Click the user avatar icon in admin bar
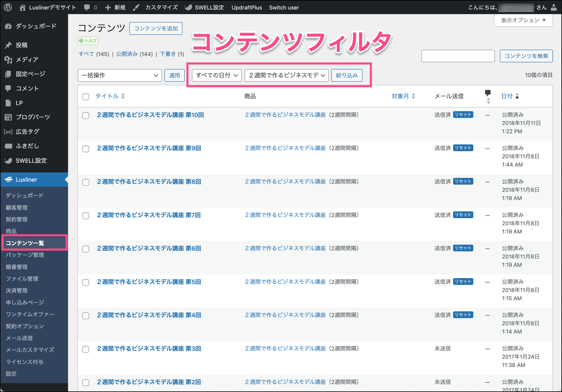 point(554,7)
